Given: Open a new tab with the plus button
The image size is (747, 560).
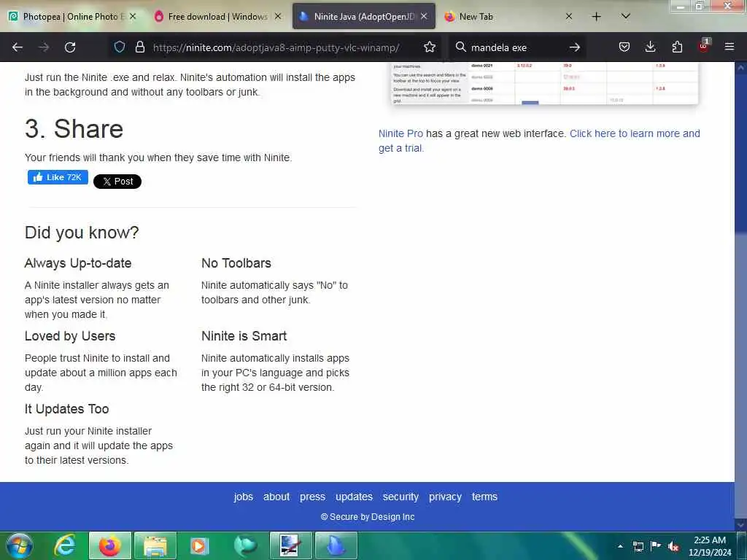Looking at the screenshot, I should click(596, 17).
